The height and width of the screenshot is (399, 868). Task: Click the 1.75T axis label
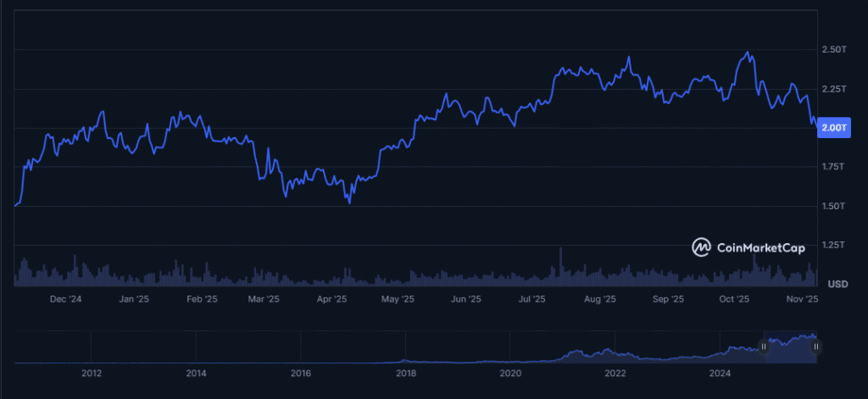(835, 167)
